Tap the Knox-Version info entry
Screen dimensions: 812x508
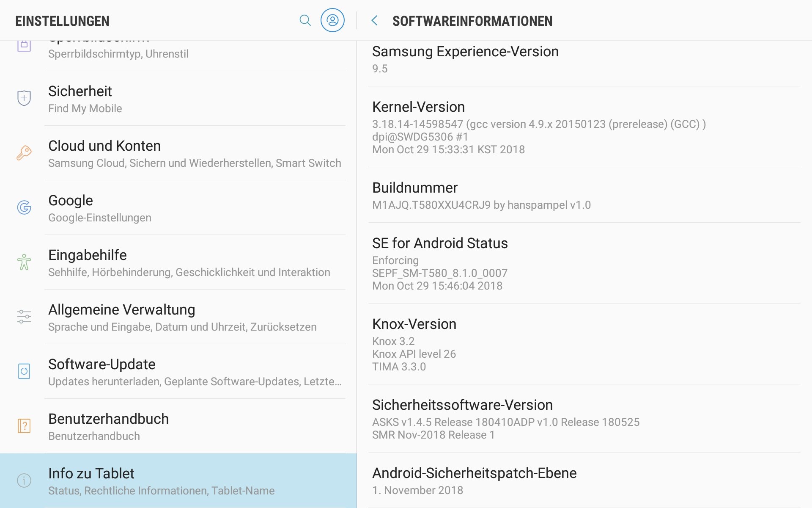tap(584, 344)
